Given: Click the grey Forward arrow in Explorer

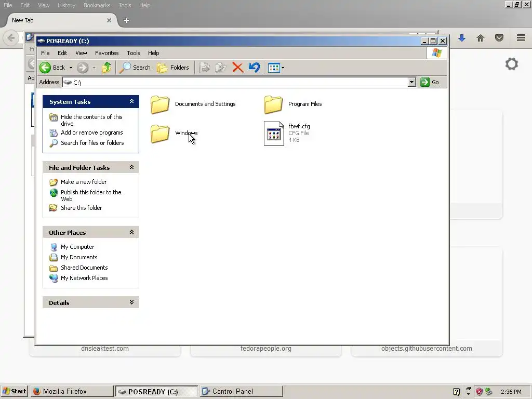Looking at the screenshot, I should point(83,68).
